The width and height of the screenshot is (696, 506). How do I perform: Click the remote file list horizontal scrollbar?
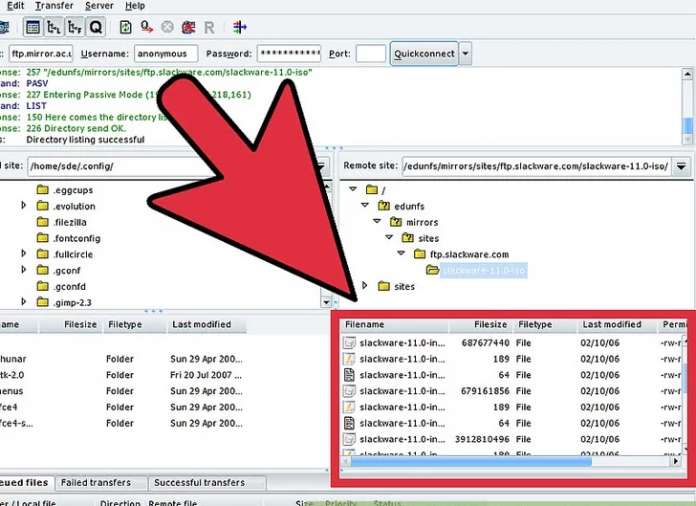(470, 462)
